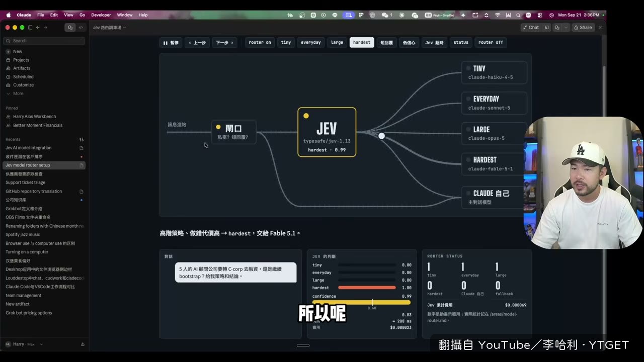Open the Go menu
Viewport: 644px width, 362px height.
click(82, 15)
